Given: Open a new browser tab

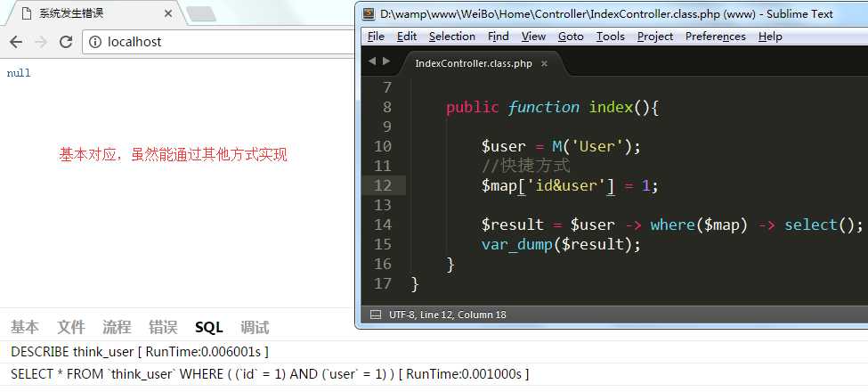Looking at the screenshot, I should pos(201,14).
